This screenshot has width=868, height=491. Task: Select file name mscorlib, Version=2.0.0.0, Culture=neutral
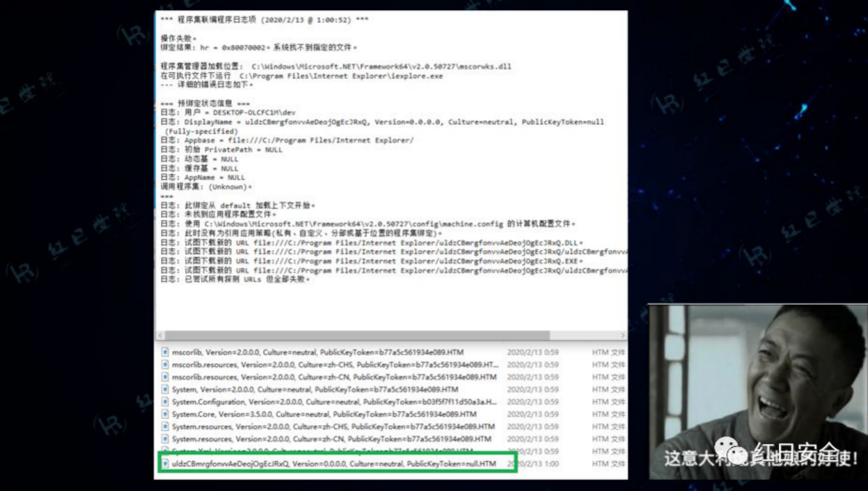pyautogui.click(x=318, y=352)
